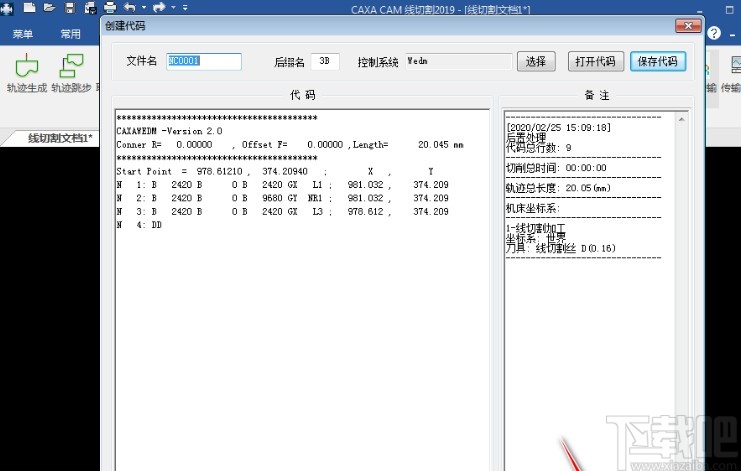Open the quick access toolbar customize menu
The height and width of the screenshot is (471, 741).
(185, 7)
